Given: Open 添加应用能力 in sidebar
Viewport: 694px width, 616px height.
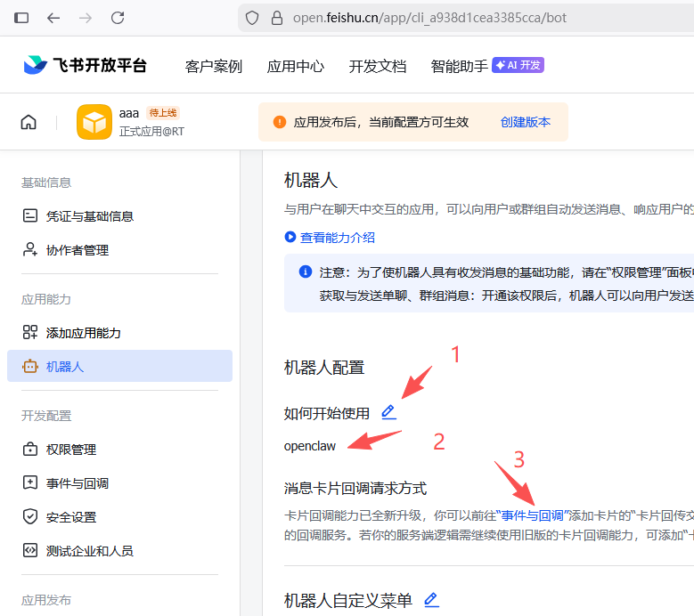Looking at the screenshot, I should (83, 333).
